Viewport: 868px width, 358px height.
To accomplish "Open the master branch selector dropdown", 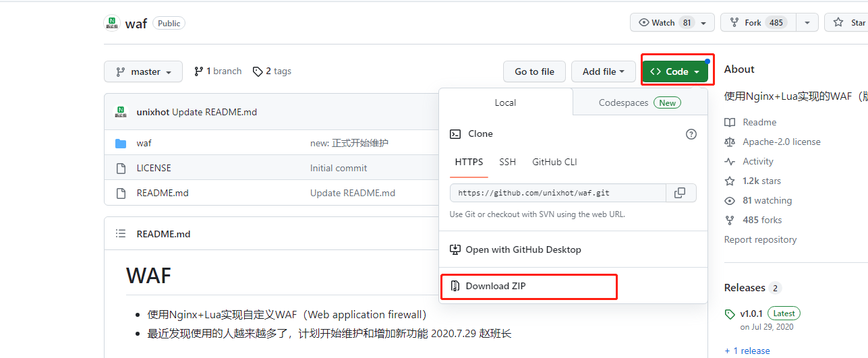I will point(143,71).
